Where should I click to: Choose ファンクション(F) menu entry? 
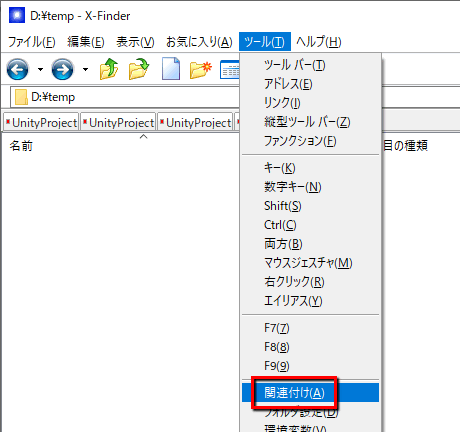coord(310,141)
